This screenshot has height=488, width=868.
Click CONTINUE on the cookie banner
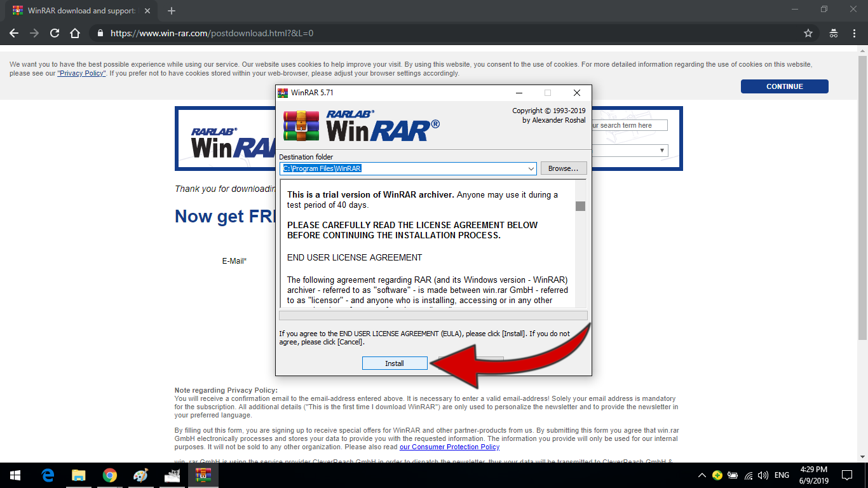(784, 86)
